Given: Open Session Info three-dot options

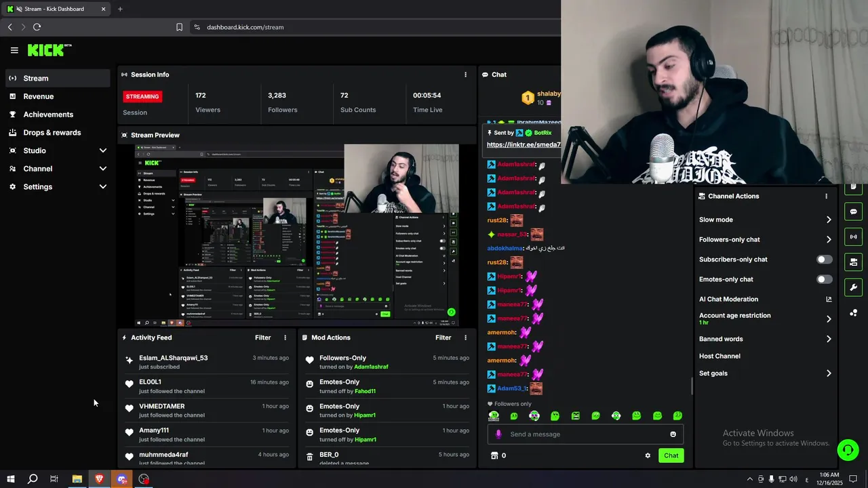Looking at the screenshot, I should click(465, 75).
